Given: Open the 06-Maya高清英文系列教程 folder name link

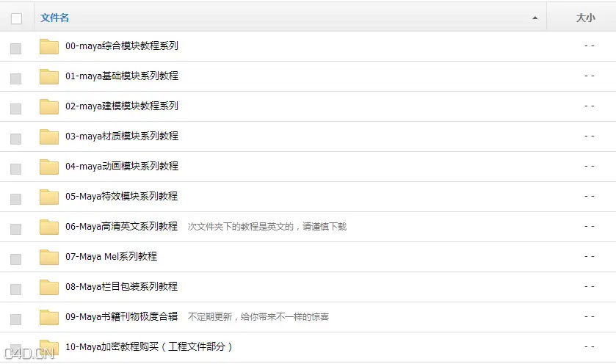Looking at the screenshot, I should coord(121,226).
